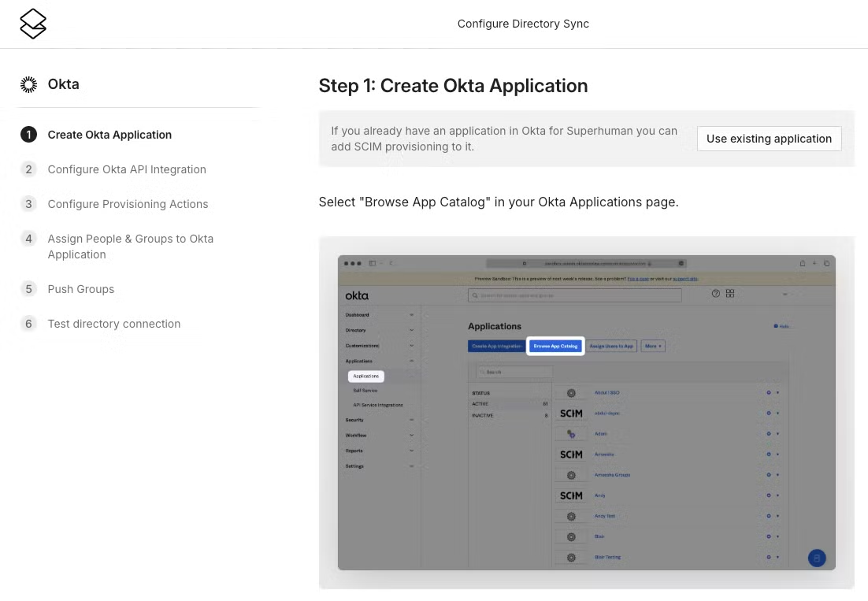Click the Configure Directory Sync page title
868x601 pixels.
523,24
